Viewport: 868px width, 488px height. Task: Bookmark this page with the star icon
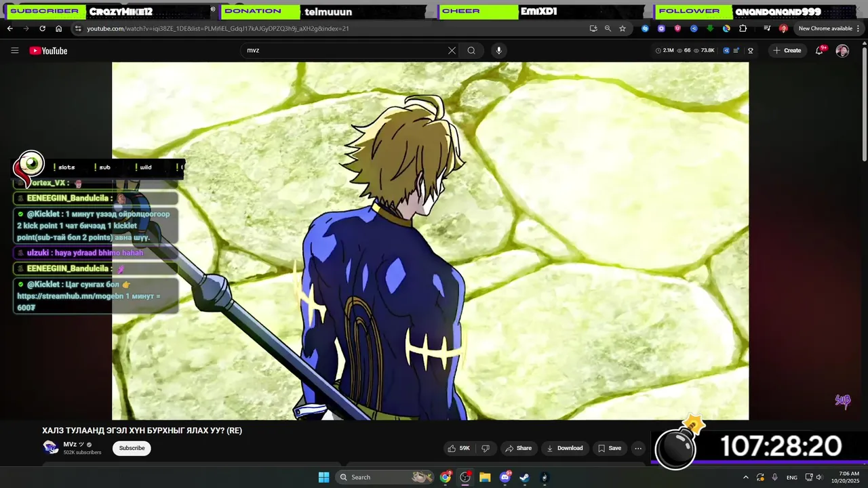click(623, 28)
